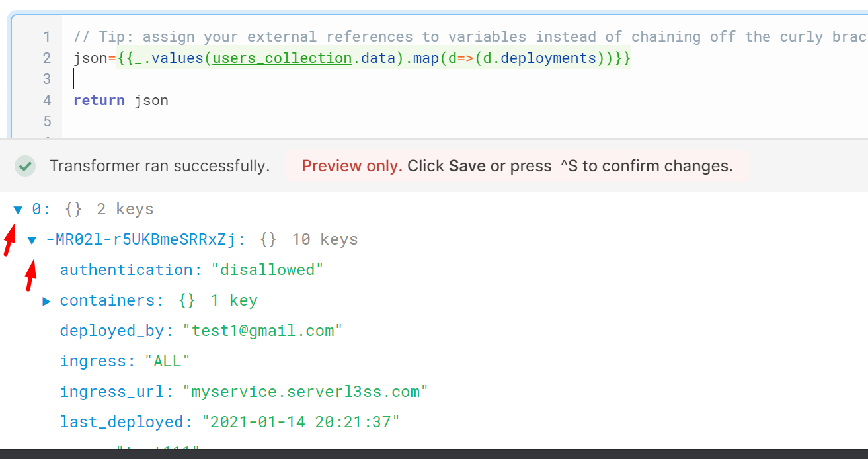Collapse the -MR02l-r5UKBmeSRRxZj node arrow

coord(32,240)
